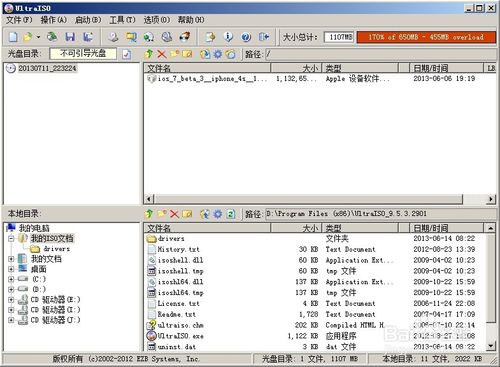Open the 启动(B) menu
Viewport: 500px width, 367px height.
point(88,20)
